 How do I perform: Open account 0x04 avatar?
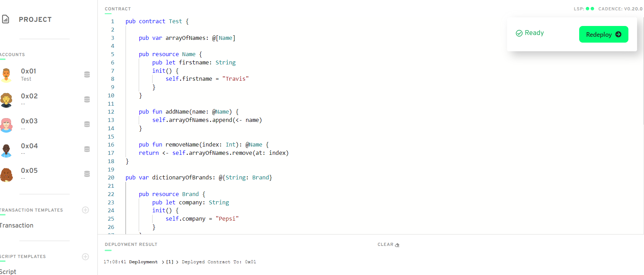coord(6,150)
